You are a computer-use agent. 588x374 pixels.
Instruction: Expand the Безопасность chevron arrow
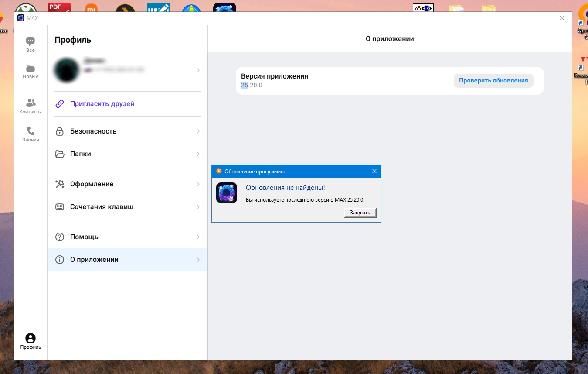click(x=198, y=131)
